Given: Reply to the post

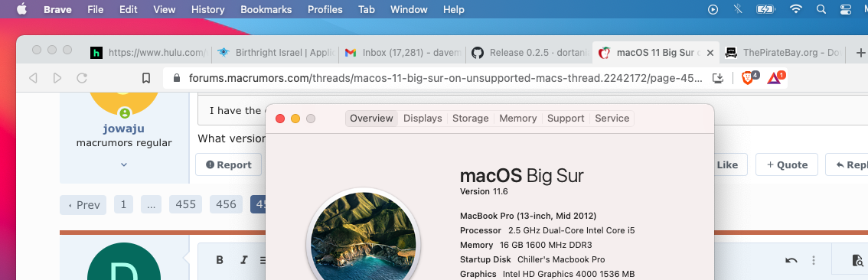Looking at the screenshot, I should tap(848, 164).
